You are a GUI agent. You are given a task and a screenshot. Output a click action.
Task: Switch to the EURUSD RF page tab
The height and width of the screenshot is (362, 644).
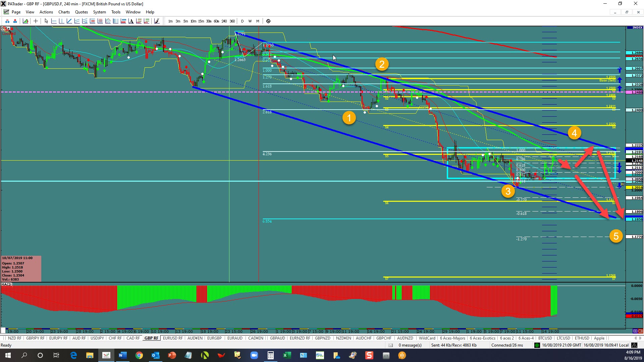coord(173,338)
